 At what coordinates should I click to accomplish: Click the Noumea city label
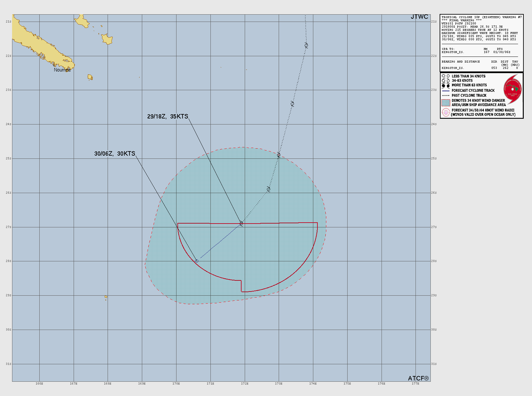pyautogui.click(x=62, y=70)
